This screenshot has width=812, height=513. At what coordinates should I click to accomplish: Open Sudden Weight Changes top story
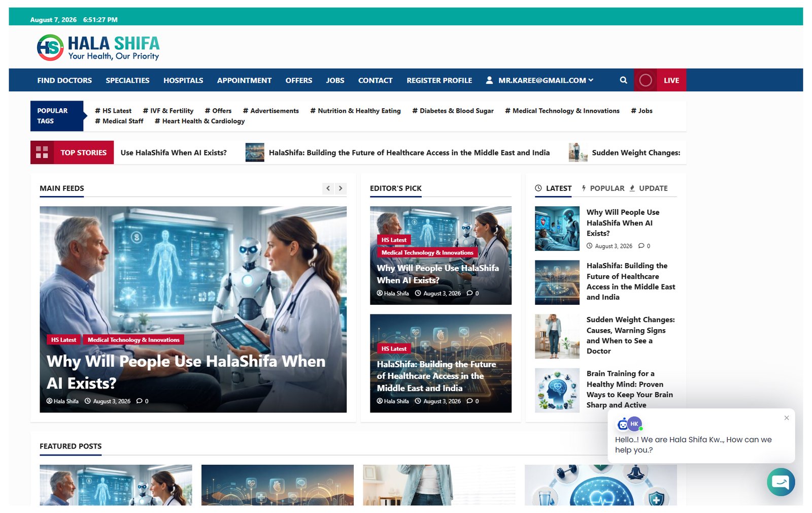point(636,152)
